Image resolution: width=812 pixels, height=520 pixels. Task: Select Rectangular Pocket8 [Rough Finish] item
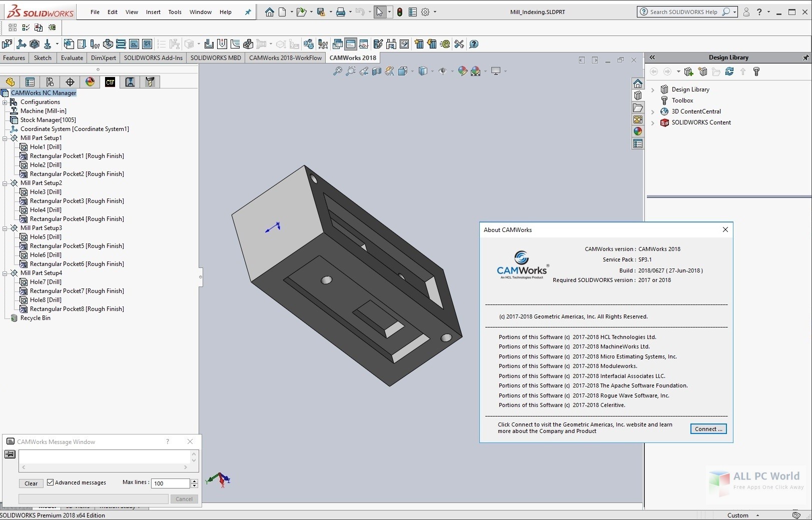[x=77, y=309]
